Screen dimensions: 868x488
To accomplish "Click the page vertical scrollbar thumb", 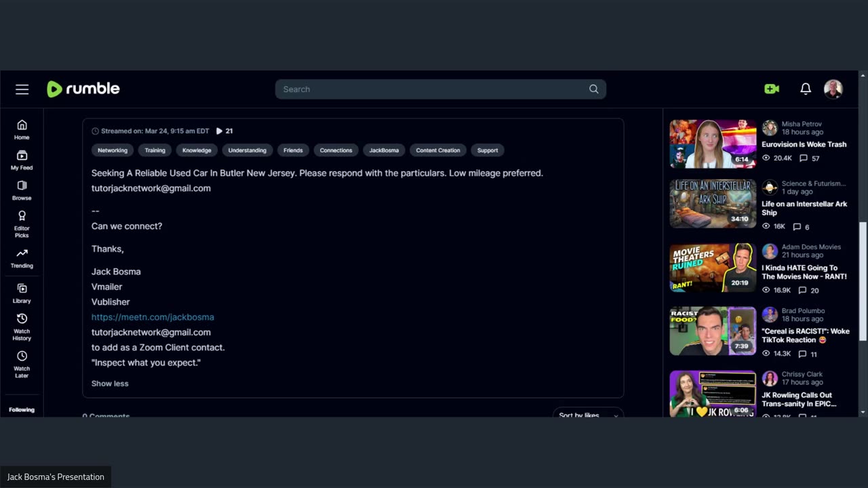I will 863,281.
